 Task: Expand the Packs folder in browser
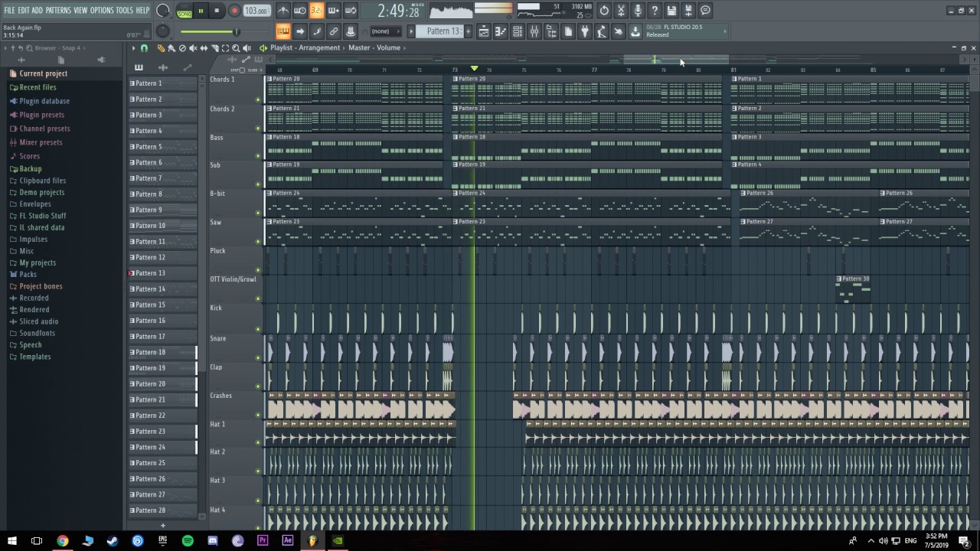coord(28,274)
